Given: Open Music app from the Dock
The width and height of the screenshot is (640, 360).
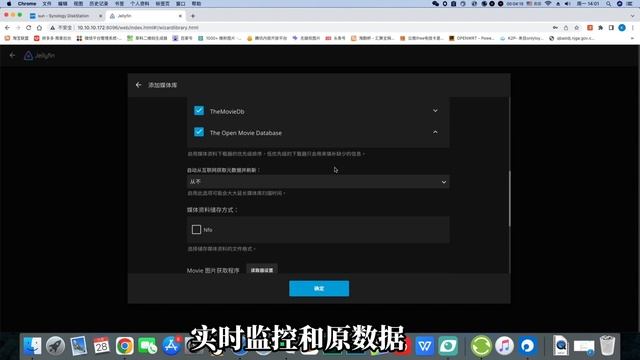Looking at the screenshot, I should tap(504, 346).
